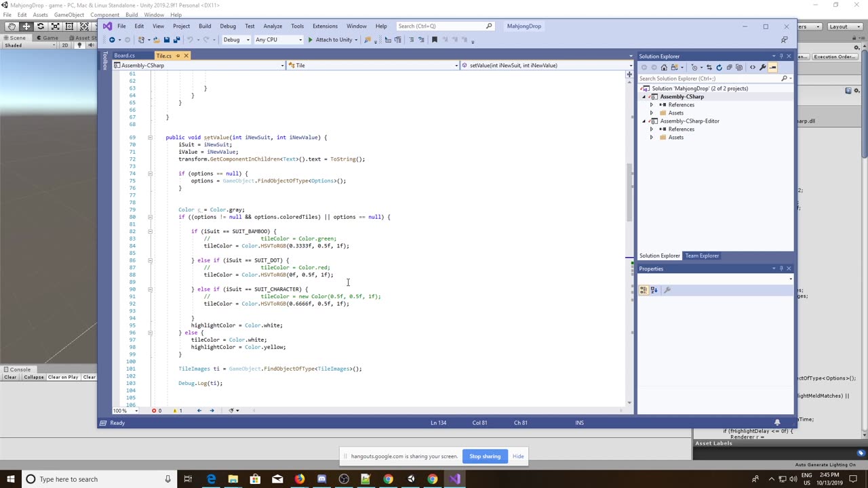This screenshot has width=868, height=488.
Task: Click Hide link on sharing bar
Action: 518,456
